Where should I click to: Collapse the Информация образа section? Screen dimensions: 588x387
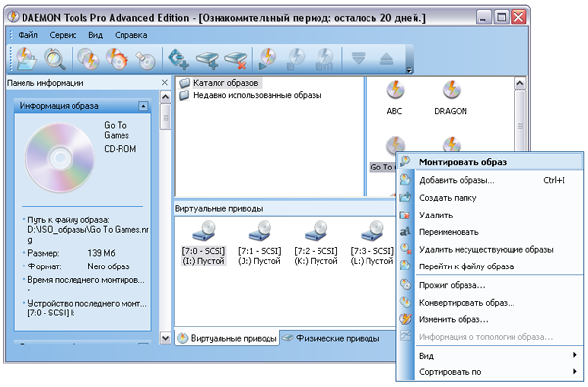click(143, 106)
